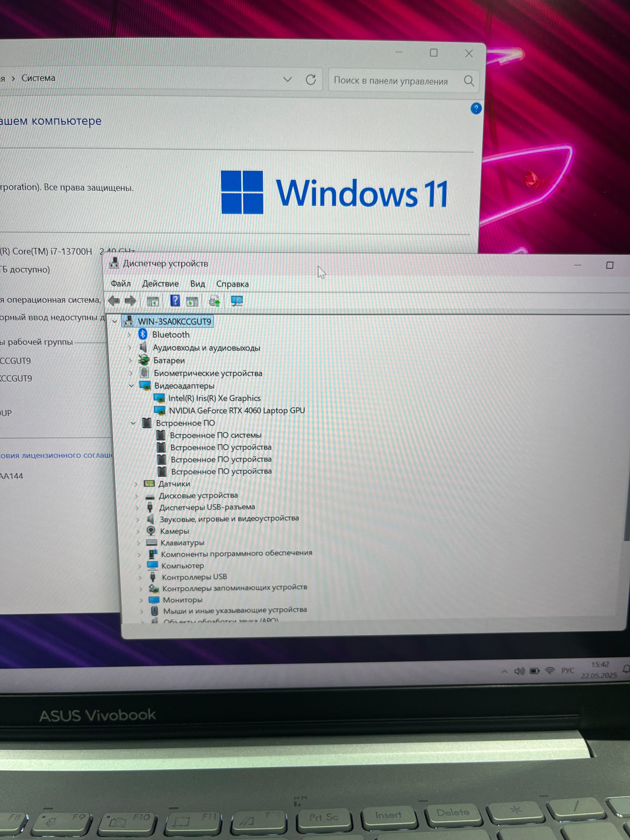Open Help via the blue question toolbar icon
This screenshot has height=840, width=630.
point(175,301)
